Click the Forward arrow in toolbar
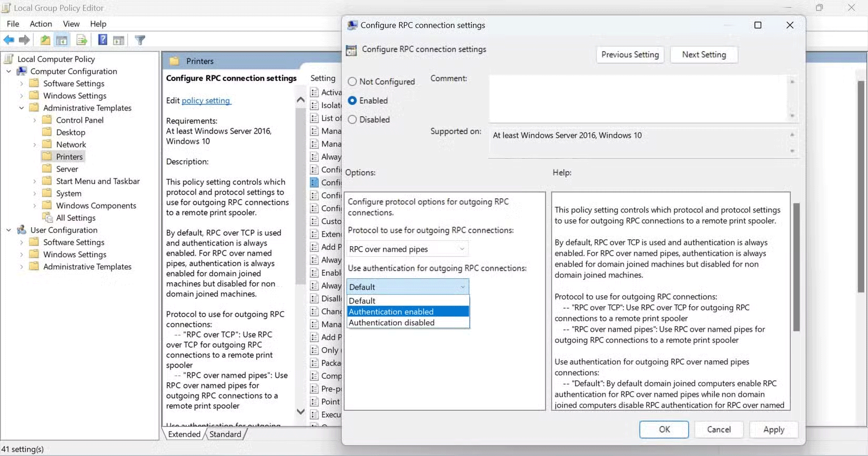Image resolution: width=868 pixels, height=456 pixels. pos(24,40)
